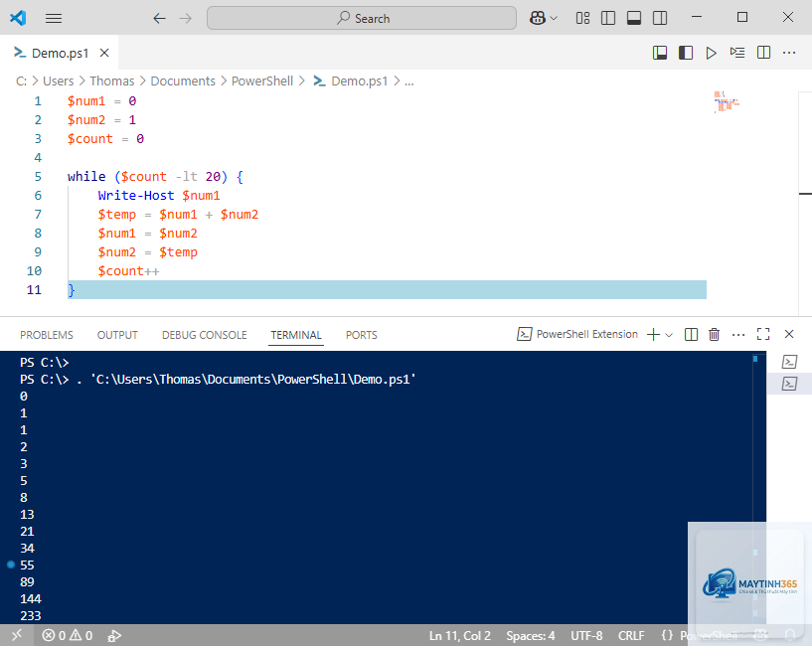Click the C: breadcrumb root

point(21,81)
